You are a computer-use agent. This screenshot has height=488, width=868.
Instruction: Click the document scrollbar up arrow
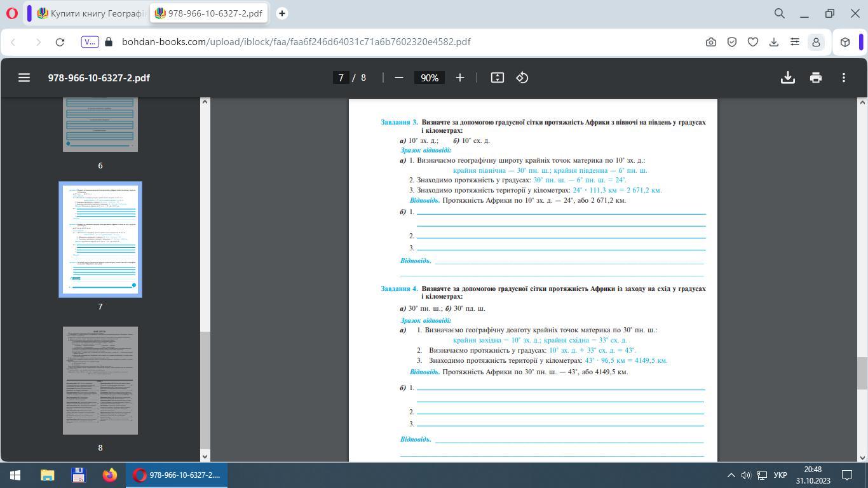tap(862, 102)
